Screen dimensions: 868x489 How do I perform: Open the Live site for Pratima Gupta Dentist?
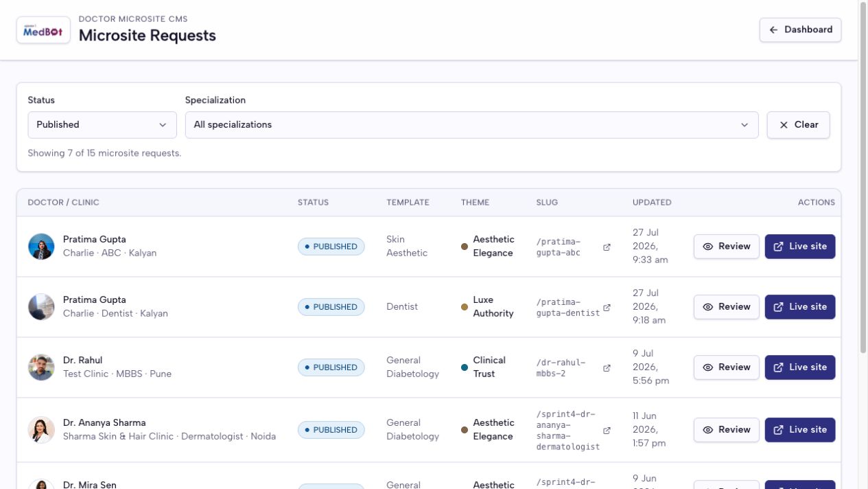coord(800,307)
